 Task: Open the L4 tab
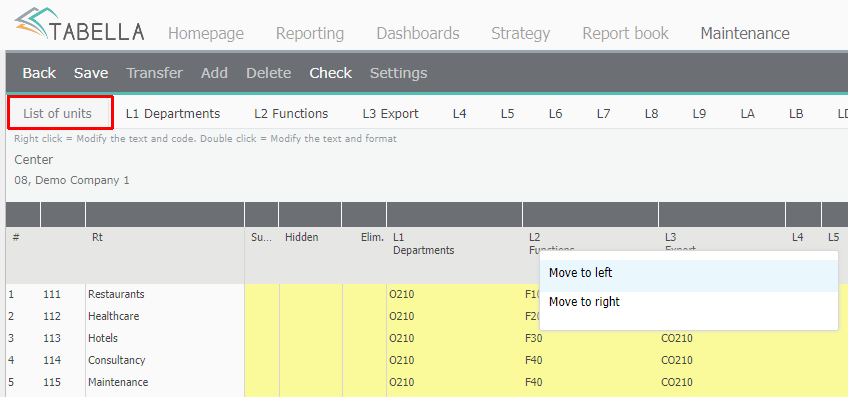click(459, 114)
